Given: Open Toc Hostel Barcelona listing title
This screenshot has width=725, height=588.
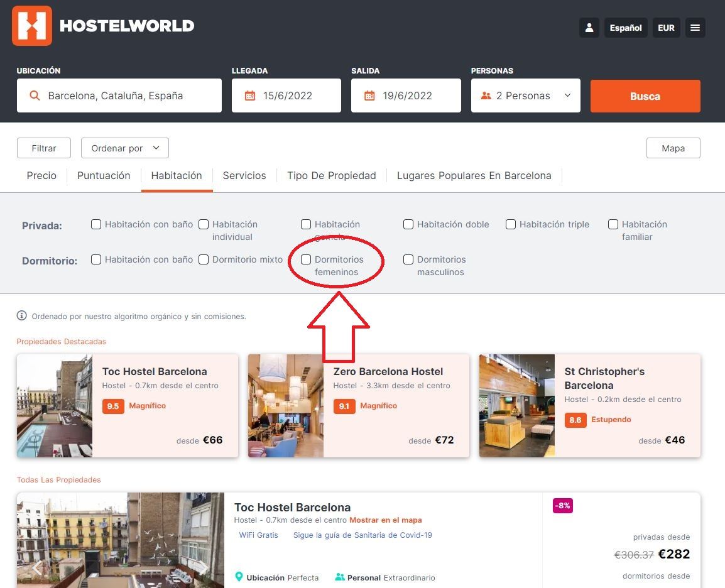Looking at the screenshot, I should click(292, 507).
